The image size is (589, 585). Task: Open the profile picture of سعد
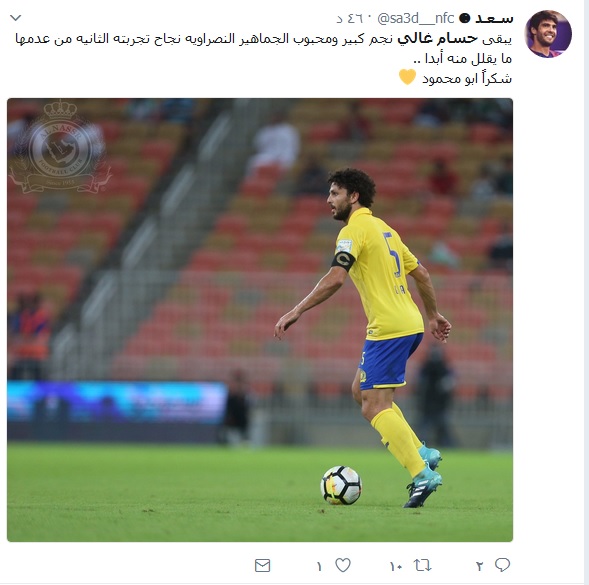point(548,34)
